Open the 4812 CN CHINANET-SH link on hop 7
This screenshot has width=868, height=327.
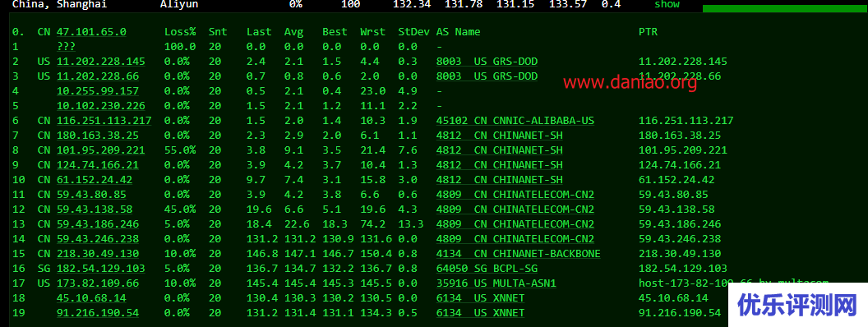click(x=499, y=135)
